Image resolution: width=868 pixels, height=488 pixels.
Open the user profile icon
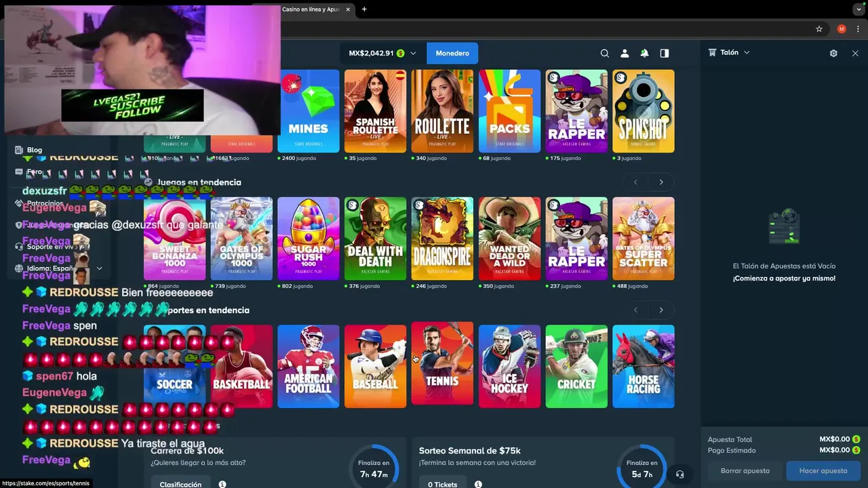[x=625, y=54]
